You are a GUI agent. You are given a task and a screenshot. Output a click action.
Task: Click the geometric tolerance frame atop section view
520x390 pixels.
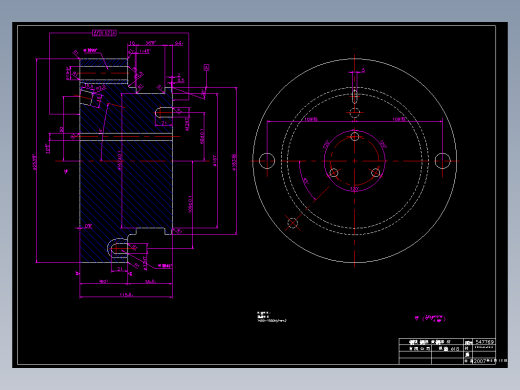pos(104,33)
